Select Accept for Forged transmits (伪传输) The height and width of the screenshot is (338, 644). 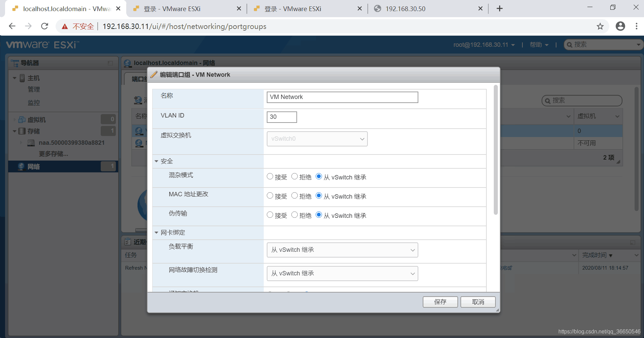270,215
